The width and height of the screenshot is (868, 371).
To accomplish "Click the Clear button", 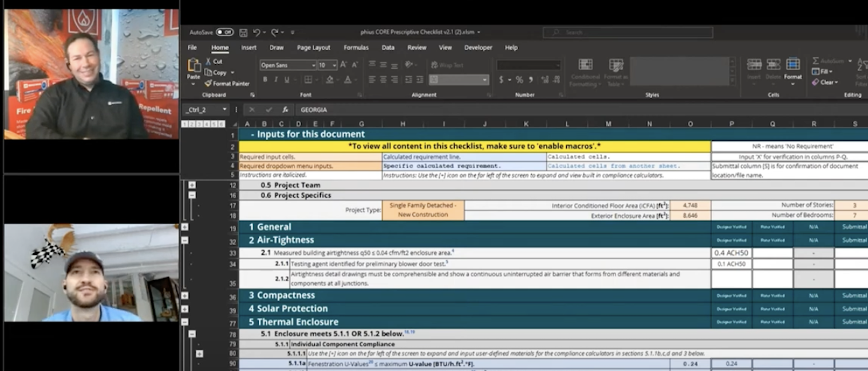I will [x=824, y=82].
